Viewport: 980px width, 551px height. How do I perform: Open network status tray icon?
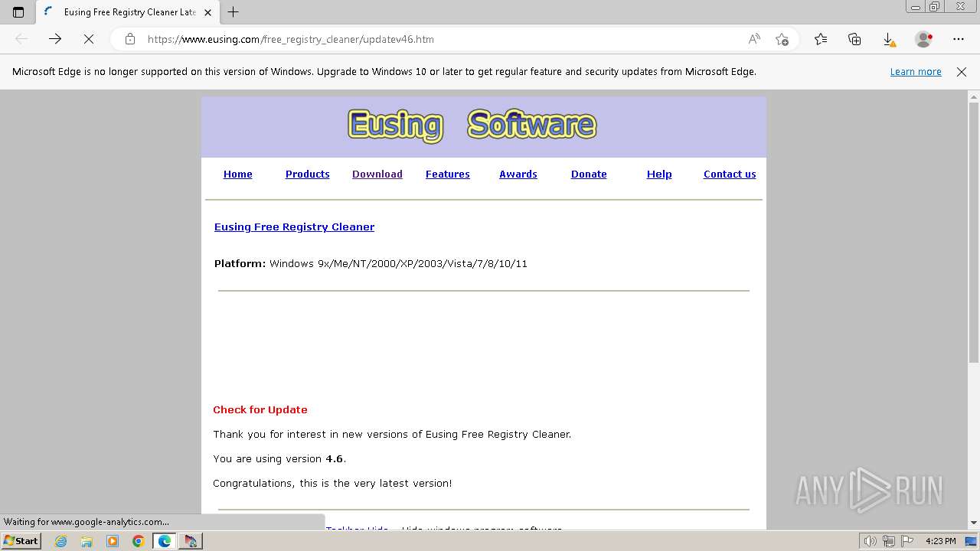coord(889,541)
